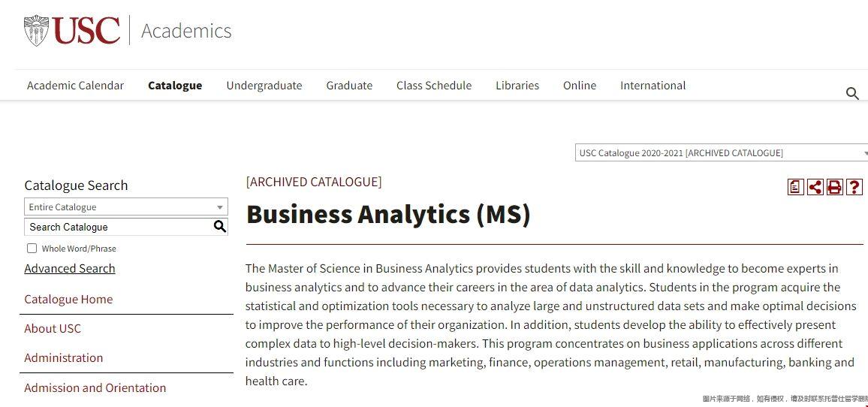Select Class Schedule in navigation
The image size is (868, 407).
(x=434, y=86)
